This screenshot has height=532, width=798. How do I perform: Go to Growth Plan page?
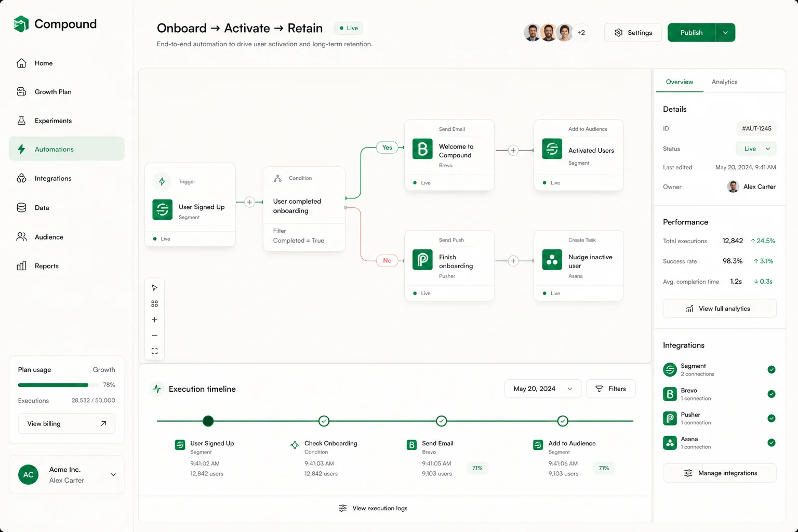pos(66,92)
